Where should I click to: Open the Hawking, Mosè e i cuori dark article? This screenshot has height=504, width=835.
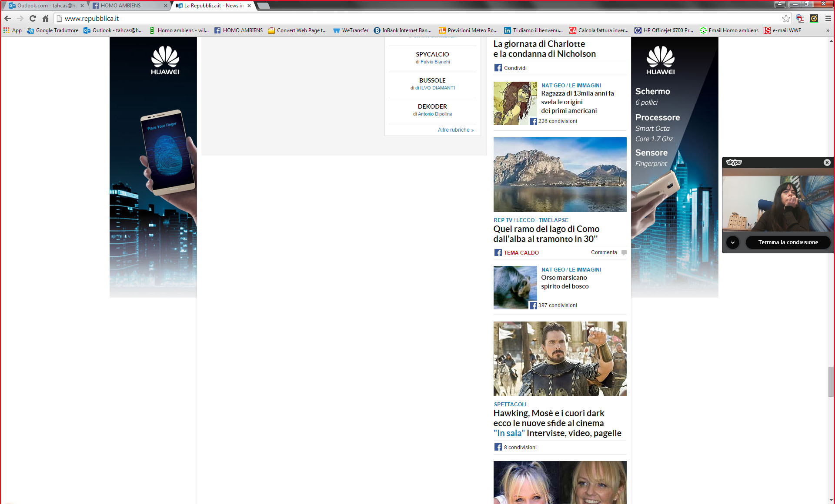pyautogui.click(x=549, y=418)
